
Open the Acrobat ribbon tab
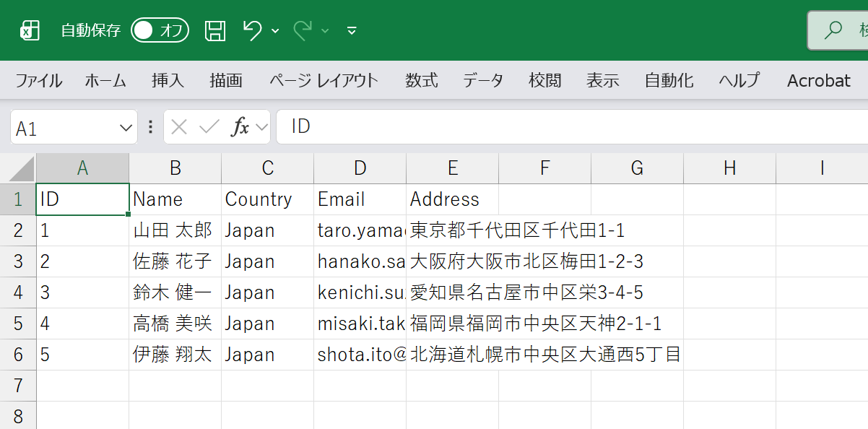(818, 80)
